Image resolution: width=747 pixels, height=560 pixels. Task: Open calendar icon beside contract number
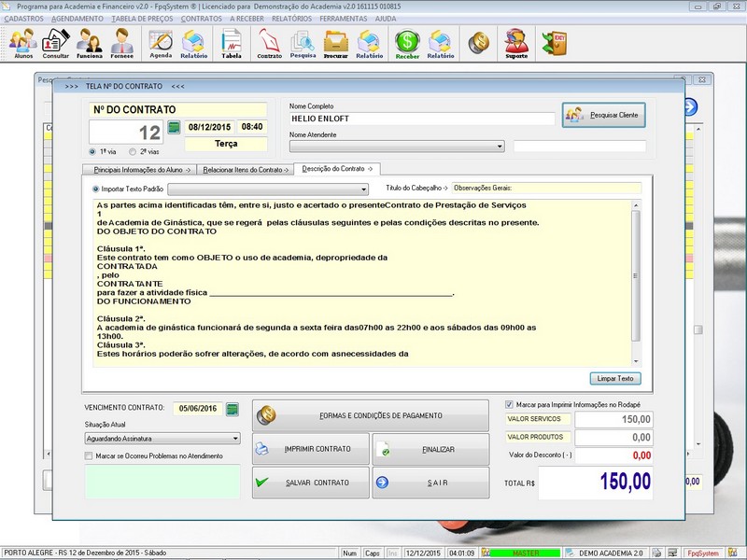(x=175, y=127)
